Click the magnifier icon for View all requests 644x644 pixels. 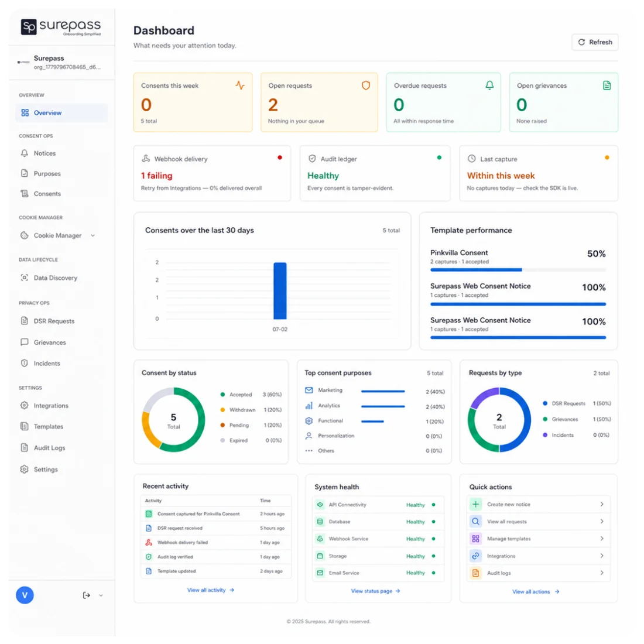point(475,521)
